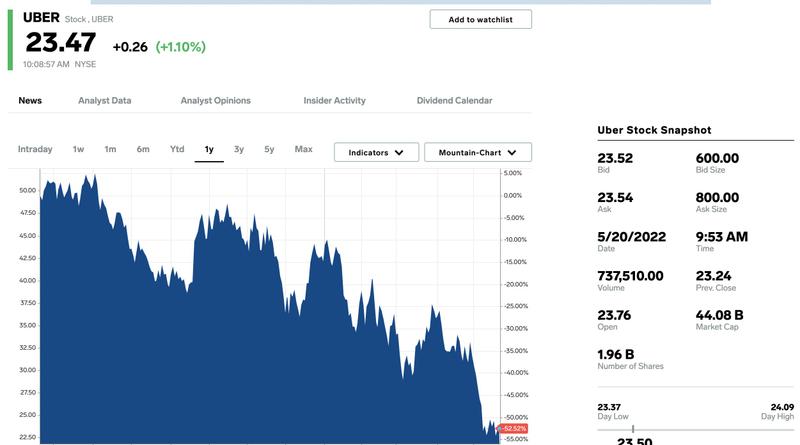Click the Add to watchlist button
The image size is (800, 445).
481,19
